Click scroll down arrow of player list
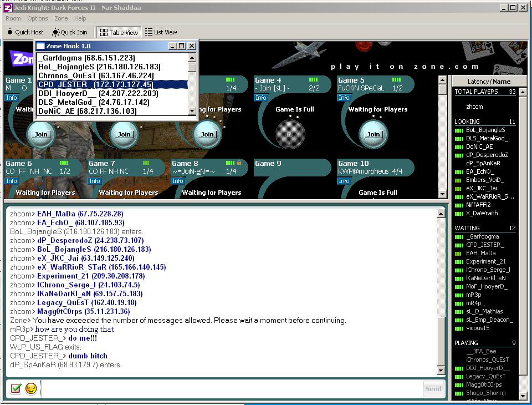Image resolution: width=532 pixels, height=405 pixels. [523, 396]
